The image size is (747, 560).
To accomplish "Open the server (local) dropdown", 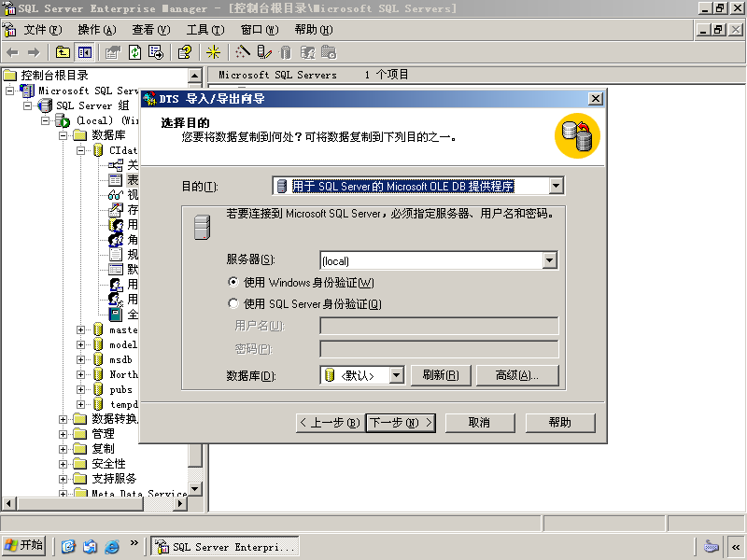I will click(549, 260).
